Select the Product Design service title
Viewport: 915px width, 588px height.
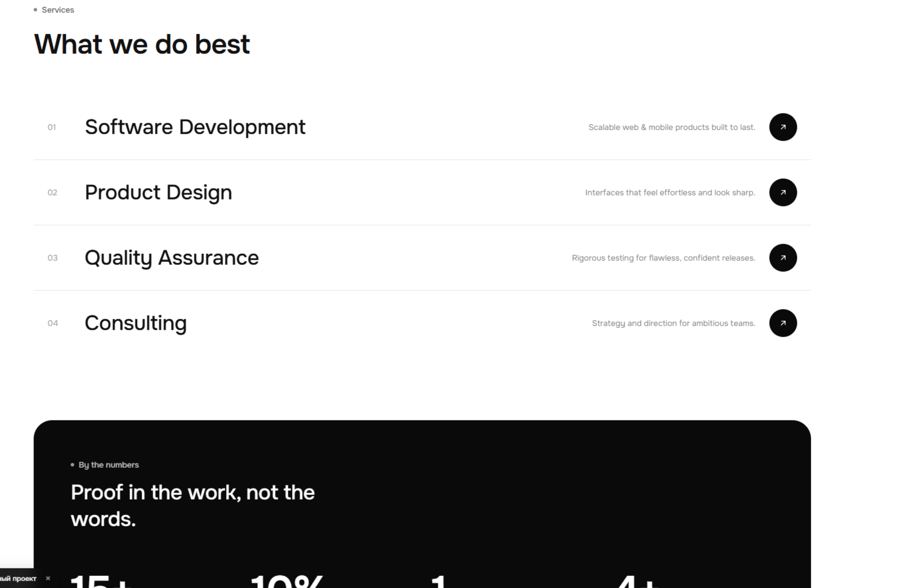pos(158,193)
